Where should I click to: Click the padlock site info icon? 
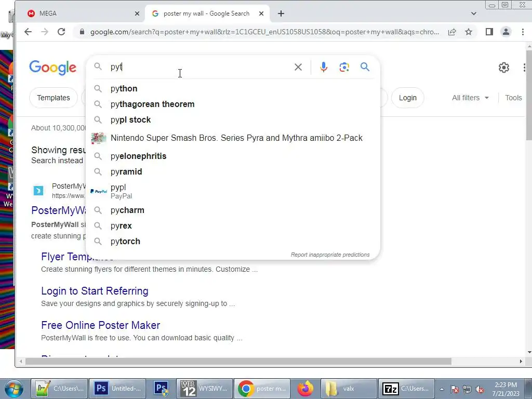[x=82, y=32]
